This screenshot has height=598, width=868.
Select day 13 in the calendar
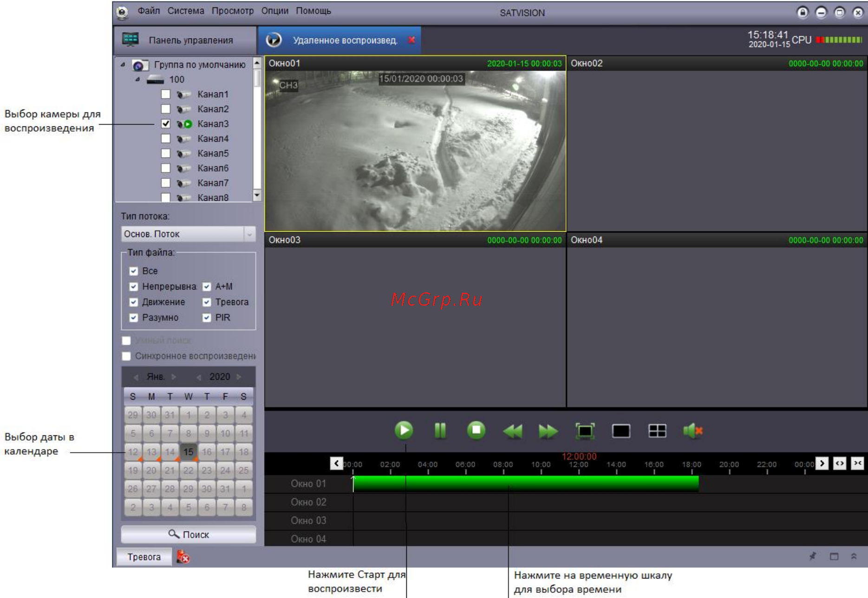[151, 452]
